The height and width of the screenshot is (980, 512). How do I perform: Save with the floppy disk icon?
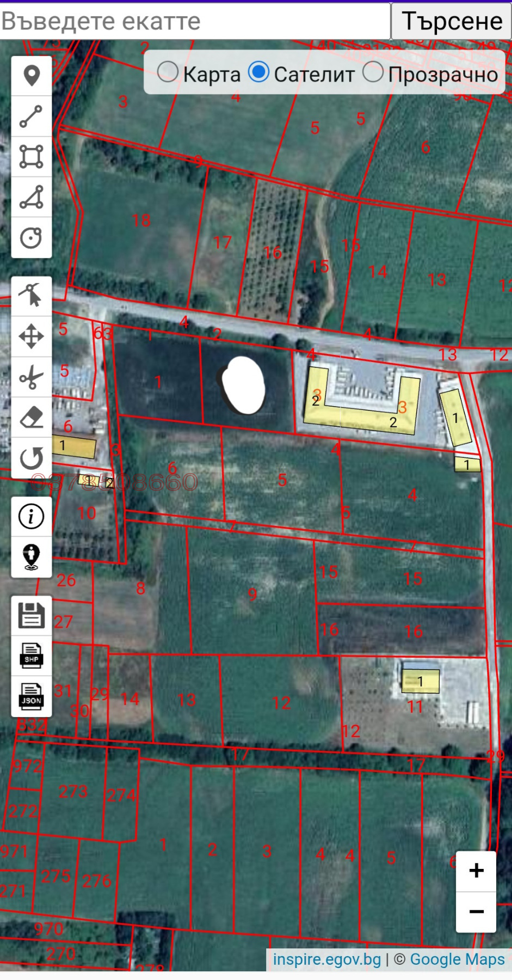[x=32, y=616]
